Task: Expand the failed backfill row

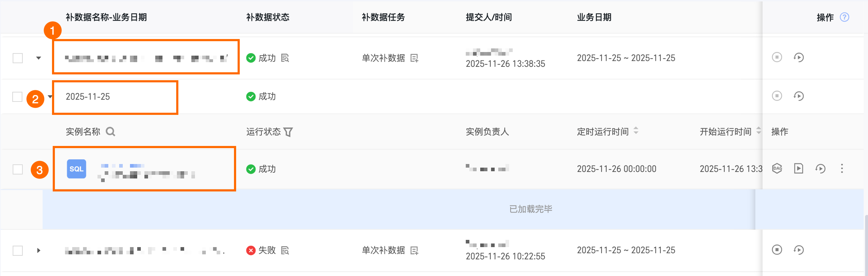Action: pyautogui.click(x=39, y=250)
